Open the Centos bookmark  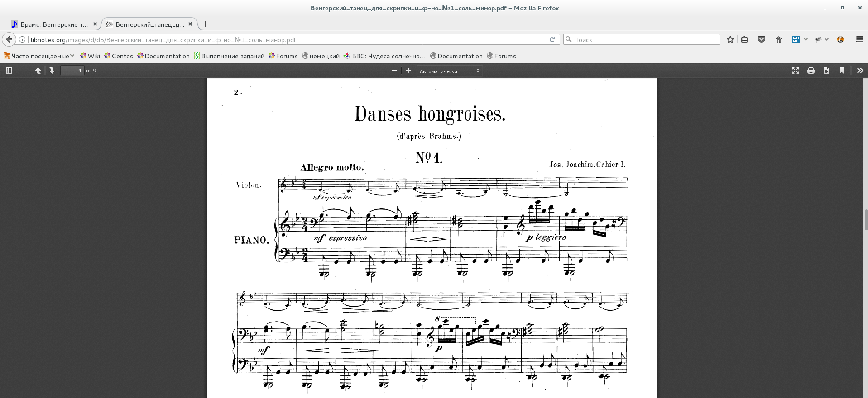(x=119, y=56)
